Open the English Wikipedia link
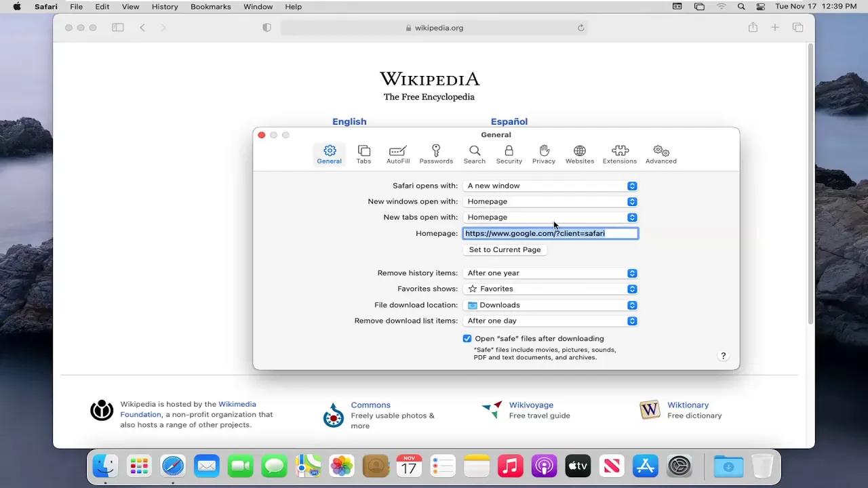This screenshot has width=868, height=488. point(349,121)
